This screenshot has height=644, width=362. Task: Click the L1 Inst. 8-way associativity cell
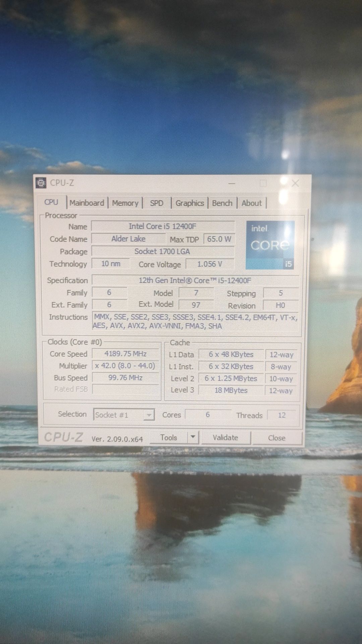pos(281,367)
